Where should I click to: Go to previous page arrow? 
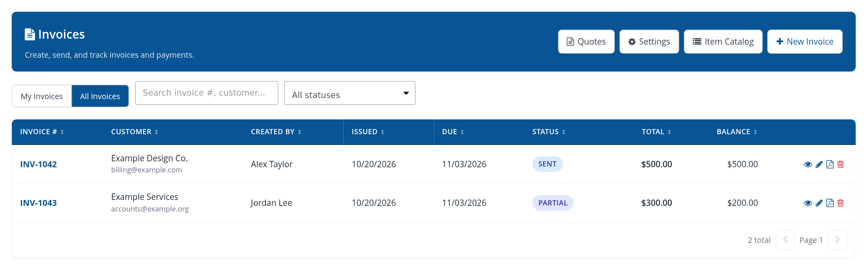[785, 240]
